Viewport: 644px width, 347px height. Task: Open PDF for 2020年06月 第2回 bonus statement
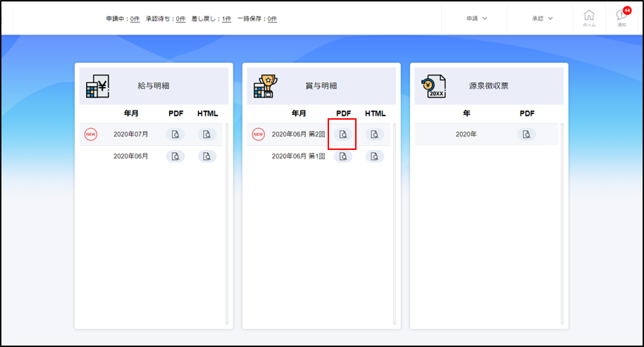tap(343, 134)
